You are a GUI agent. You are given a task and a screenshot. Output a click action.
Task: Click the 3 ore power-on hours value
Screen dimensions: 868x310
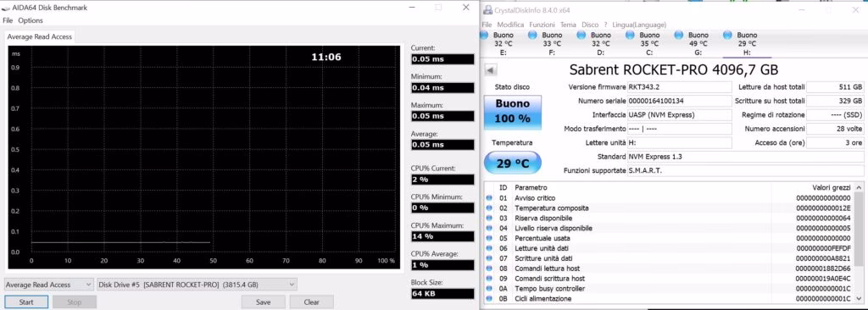[835, 143]
